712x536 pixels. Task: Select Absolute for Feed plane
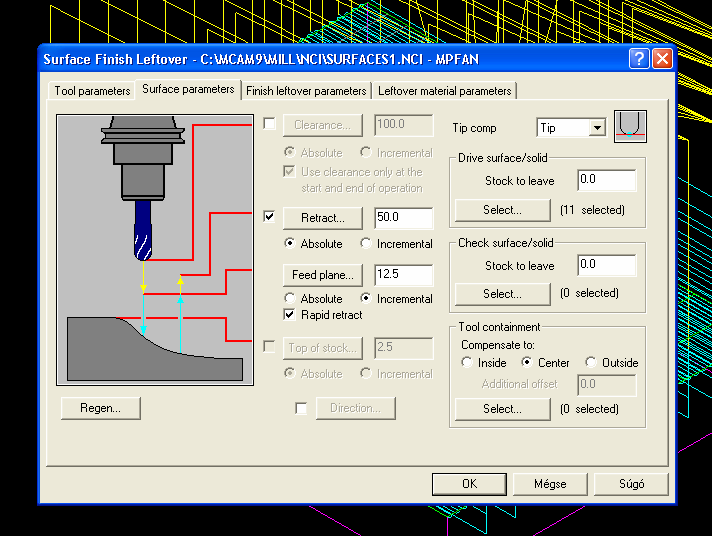tap(289, 298)
